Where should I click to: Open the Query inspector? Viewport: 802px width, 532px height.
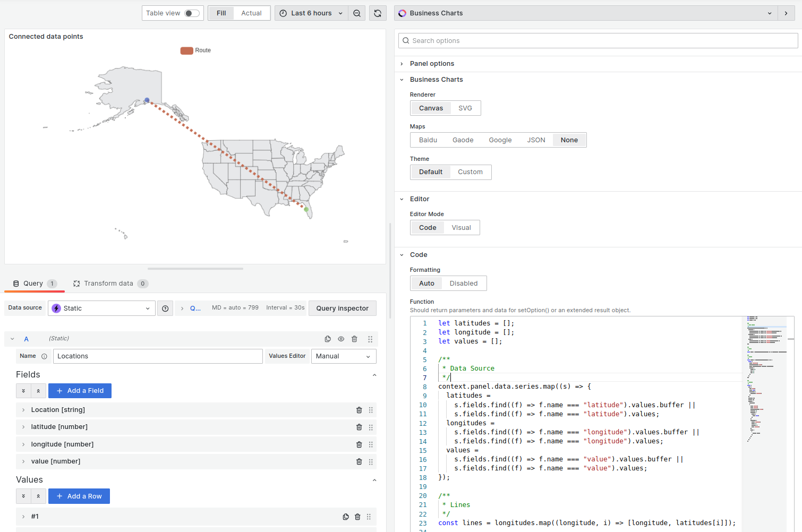pos(343,308)
